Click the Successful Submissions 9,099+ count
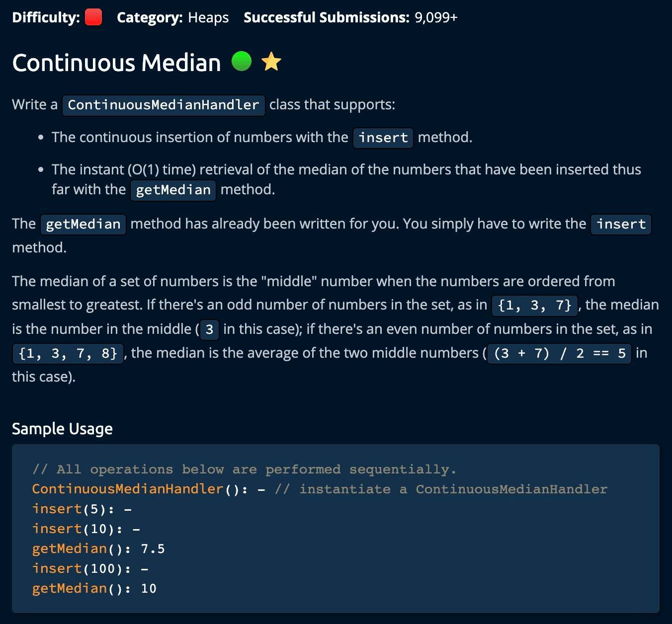Image resolution: width=672 pixels, height=624 pixels. 435,17
